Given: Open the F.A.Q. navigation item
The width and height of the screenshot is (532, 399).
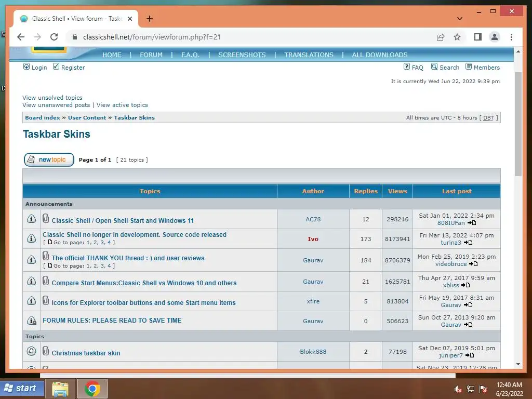Looking at the screenshot, I should tap(190, 55).
